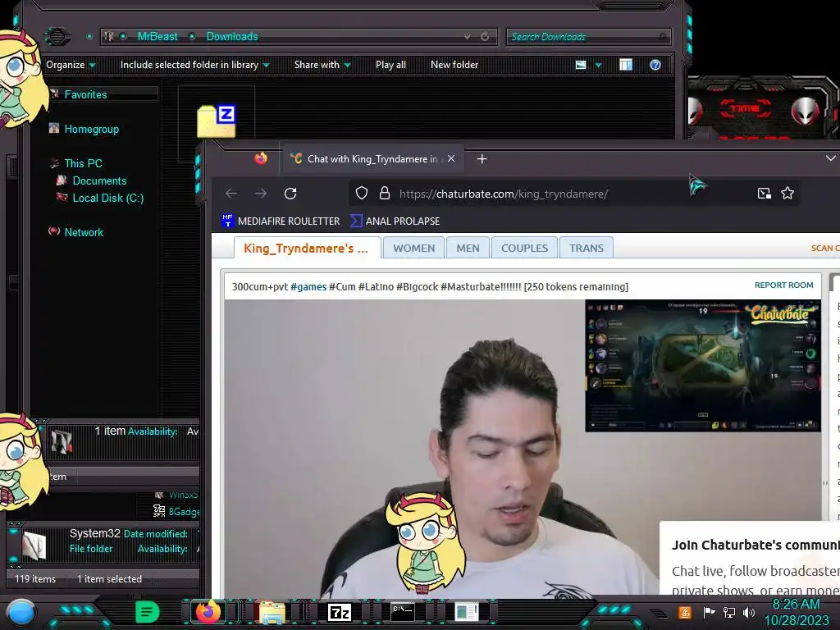Open a new Firefox tab

click(x=482, y=159)
